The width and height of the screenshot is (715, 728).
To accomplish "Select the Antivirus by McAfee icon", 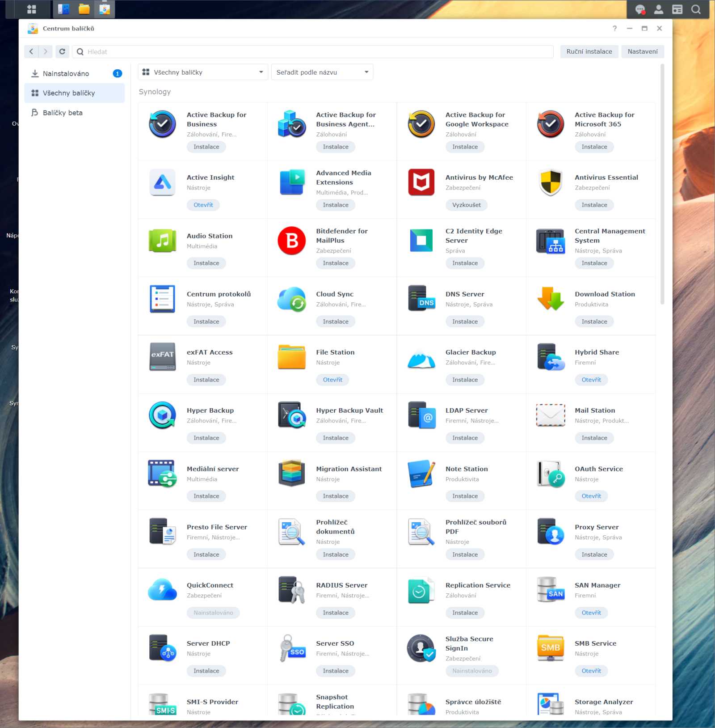I will [421, 182].
